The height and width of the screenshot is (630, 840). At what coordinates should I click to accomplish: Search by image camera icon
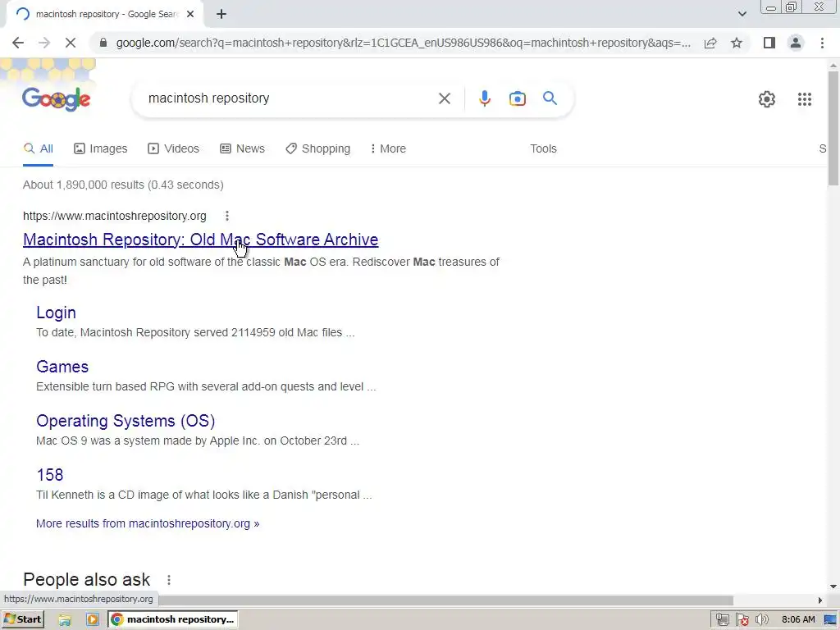pyautogui.click(x=517, y=98)
